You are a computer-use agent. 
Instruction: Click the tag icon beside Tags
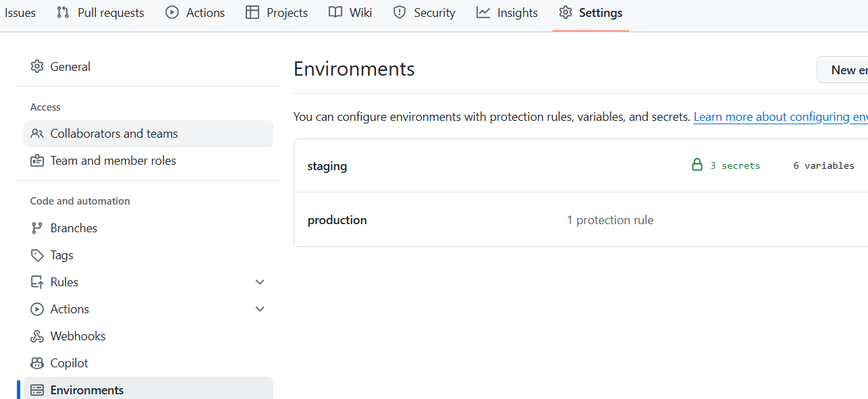click(x=37, y=255)
